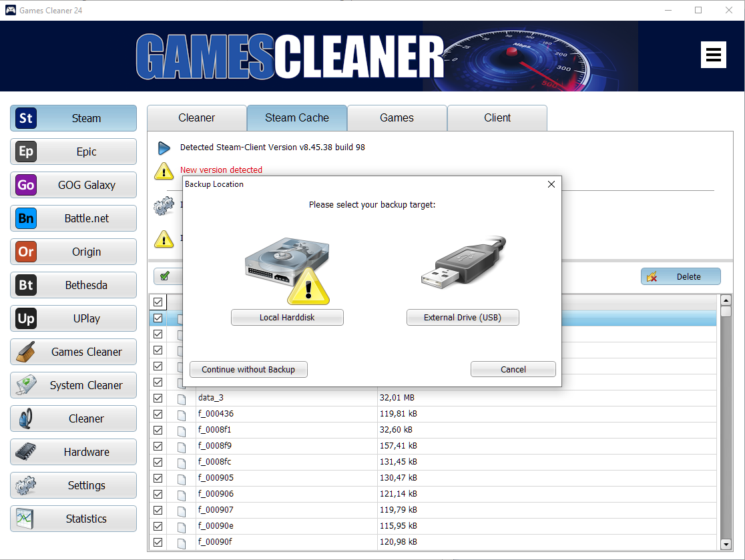Switch to the Cleaner tab
Viewport: 745px width, 560px height.
pos(197,117)
